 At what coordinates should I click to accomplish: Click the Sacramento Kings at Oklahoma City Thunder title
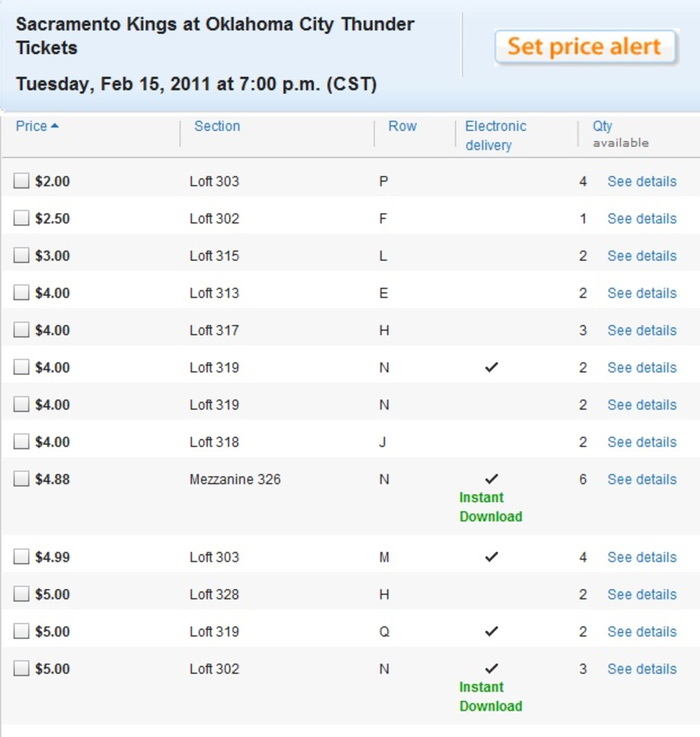215,36
